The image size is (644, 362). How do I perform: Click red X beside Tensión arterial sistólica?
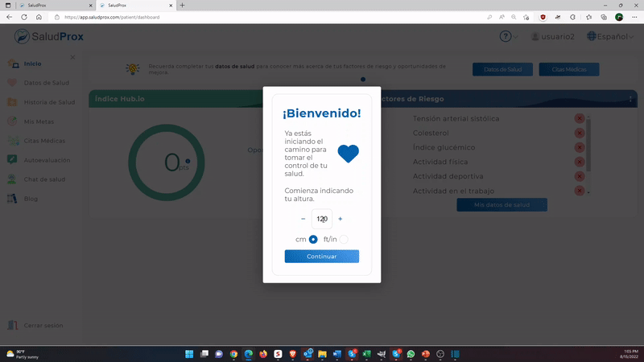(x=580, y=118)
